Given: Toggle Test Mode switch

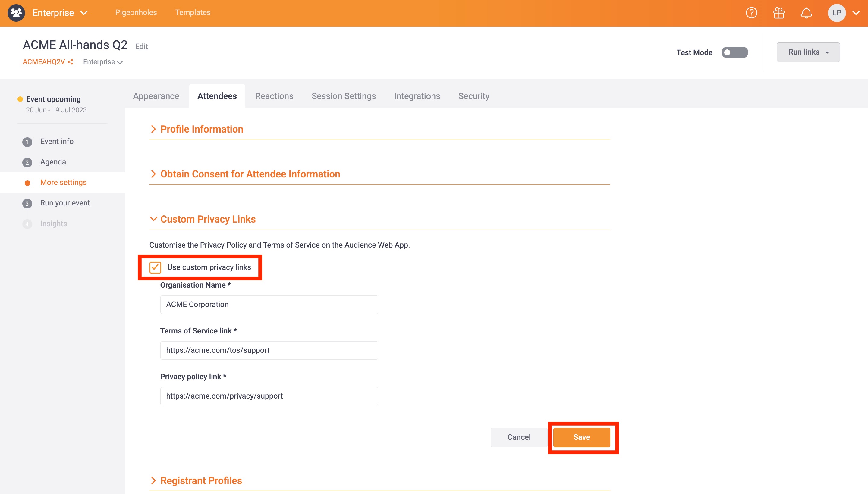Looking at the screenshot, I should click(734, 52).
